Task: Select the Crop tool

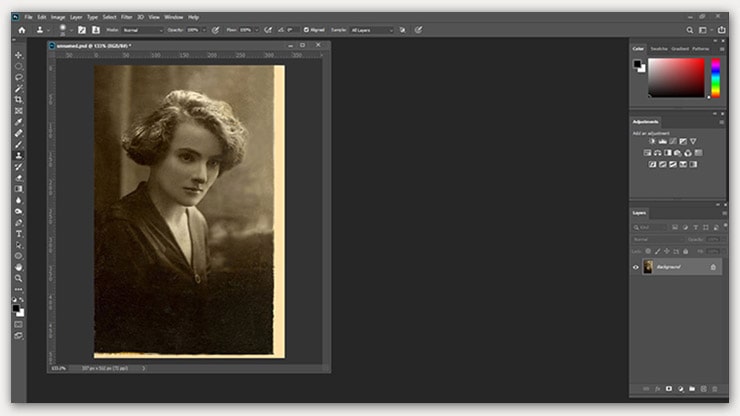Action: click(19, 99)
